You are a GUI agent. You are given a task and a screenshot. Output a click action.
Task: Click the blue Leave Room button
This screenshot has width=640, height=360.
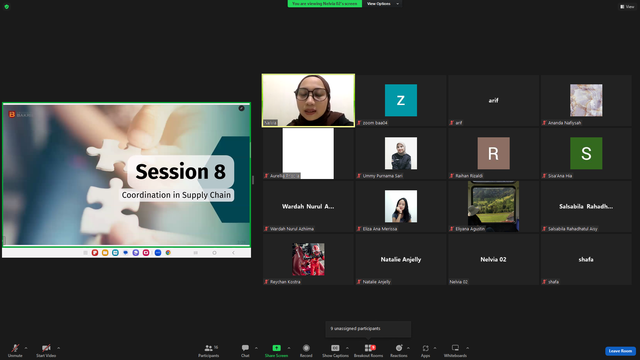620,351
